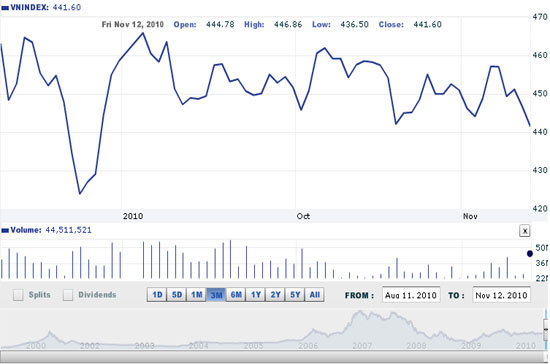Image resolution: width=550 pixels, height=364 pixels.
Task: Click the Fri Nov 12, 2010 date text
Action: (133, 24)
